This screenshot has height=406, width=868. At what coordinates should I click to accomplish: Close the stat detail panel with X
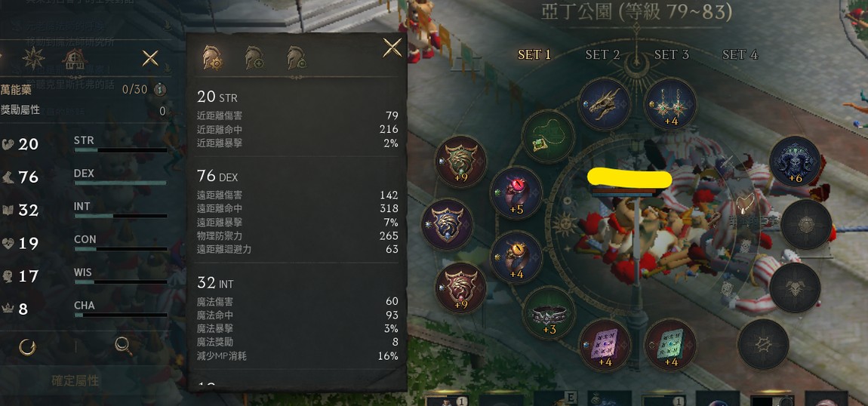pos(392,48)
